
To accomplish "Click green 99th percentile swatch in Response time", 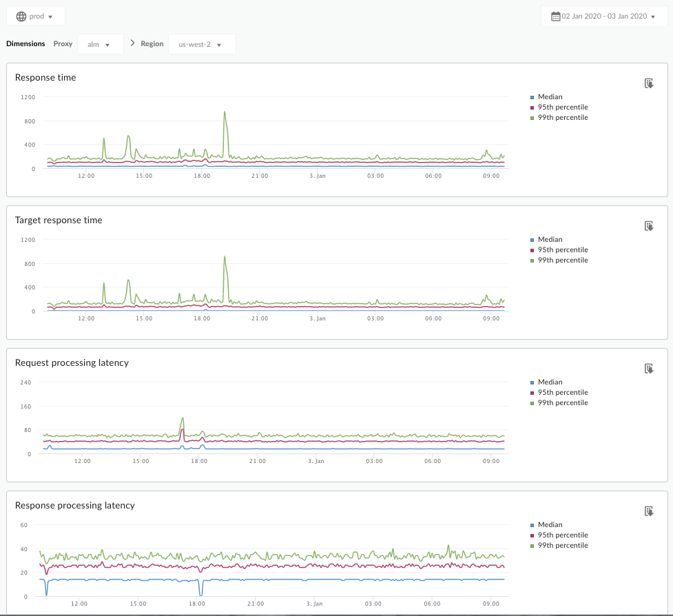I will pos(532,118).
